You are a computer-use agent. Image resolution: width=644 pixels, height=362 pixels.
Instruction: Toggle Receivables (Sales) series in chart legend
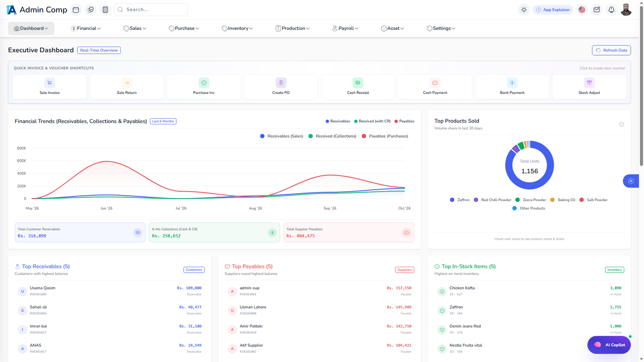[x=282, y=136]
